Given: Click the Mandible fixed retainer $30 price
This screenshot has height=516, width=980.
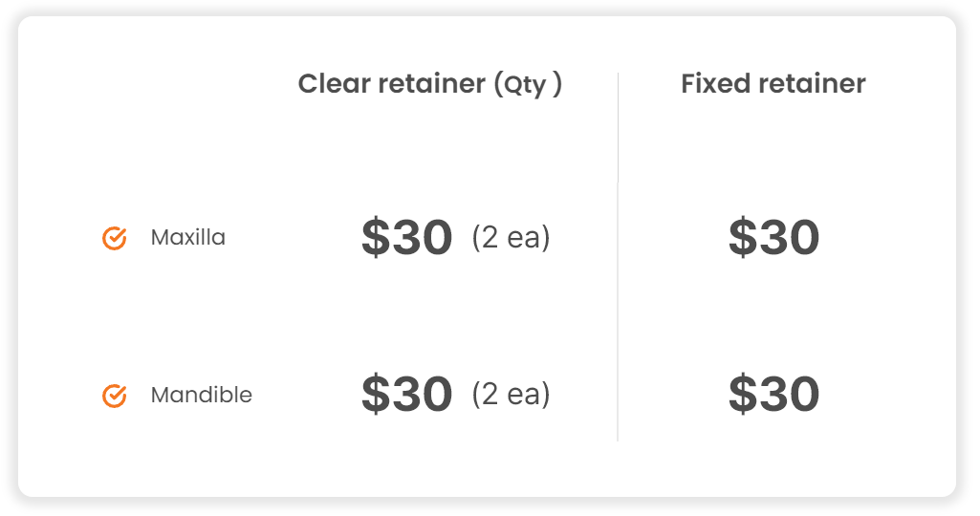Looking at the screenshot, I should pyautogui.click(x=773, y=395).
